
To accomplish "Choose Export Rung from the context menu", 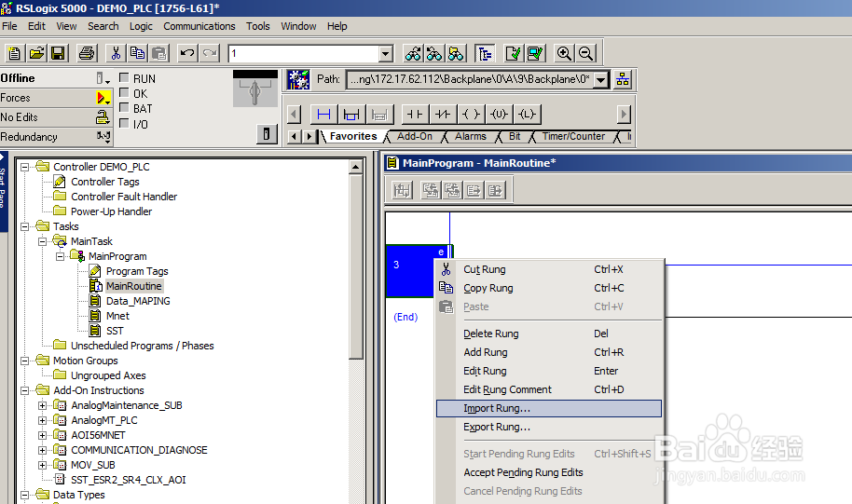I will tap(549, 427).
